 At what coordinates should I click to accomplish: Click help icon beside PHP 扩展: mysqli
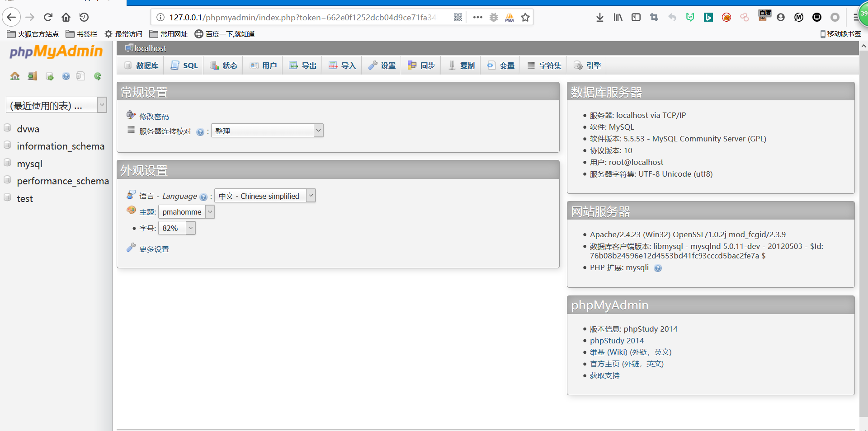(658, 268)
